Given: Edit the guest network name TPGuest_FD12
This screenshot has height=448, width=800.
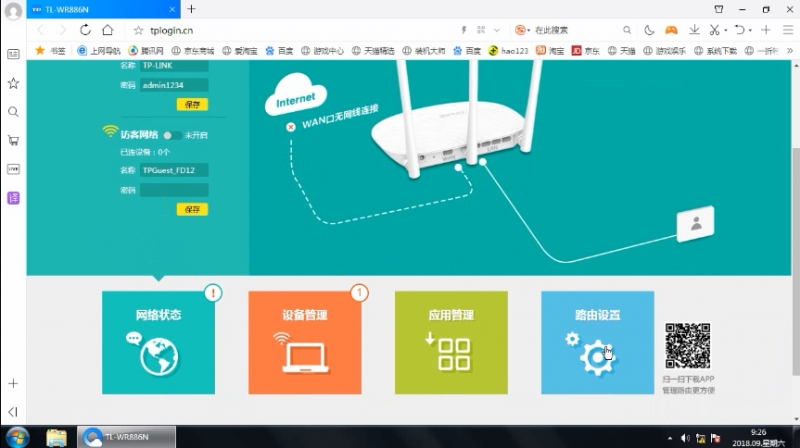Looking at the screenshot, I should [x=174, y=170].
